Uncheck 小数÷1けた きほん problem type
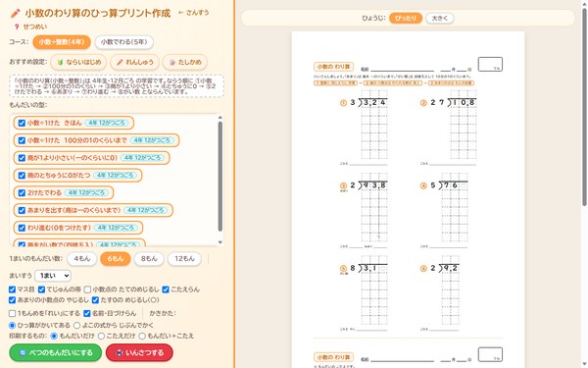The image size is (588, 368). click(x=22, y=123)
